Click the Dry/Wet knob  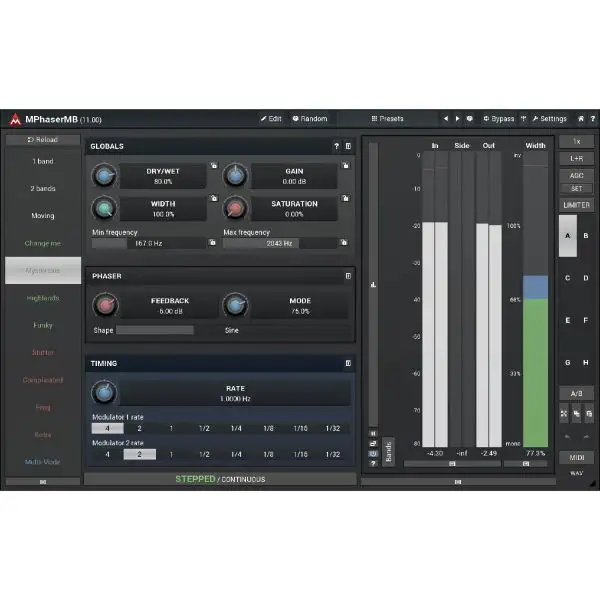pyautogui.click(x=104, y=176)
